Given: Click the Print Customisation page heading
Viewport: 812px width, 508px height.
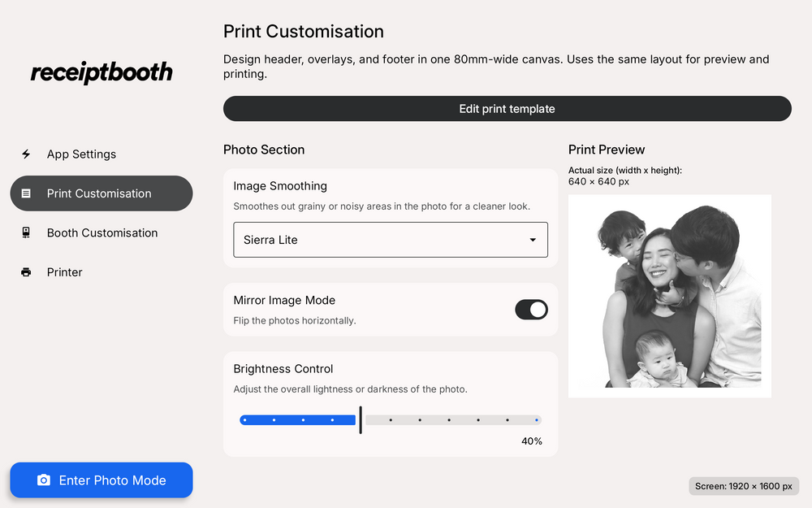Looking at the screenshot, I should pos(304,32).
